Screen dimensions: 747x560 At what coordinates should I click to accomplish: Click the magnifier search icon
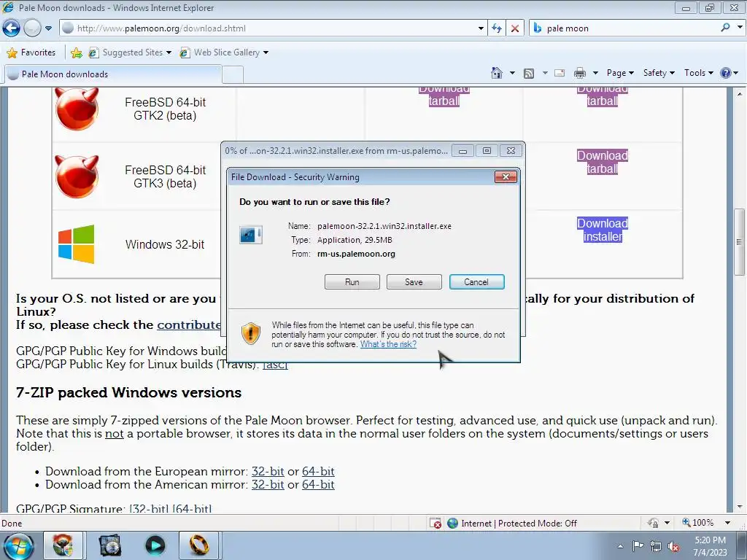point(725,28)
